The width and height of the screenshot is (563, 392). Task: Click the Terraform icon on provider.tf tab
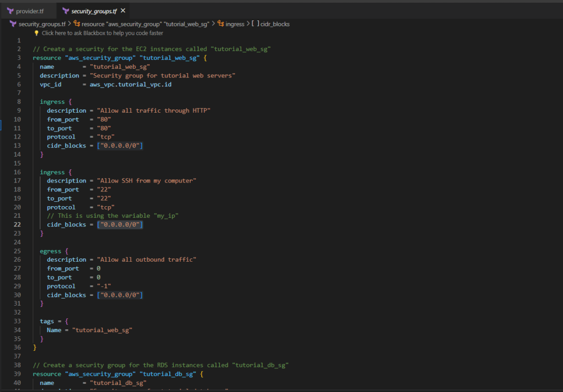click(x=10, y=10)
